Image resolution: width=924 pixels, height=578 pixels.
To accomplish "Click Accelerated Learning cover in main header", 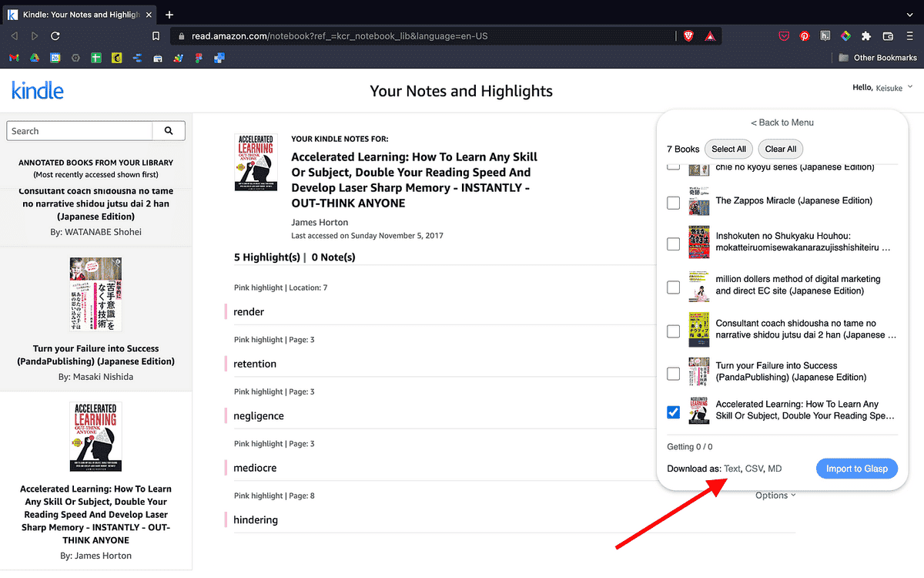I will click(x=256, y=163).
